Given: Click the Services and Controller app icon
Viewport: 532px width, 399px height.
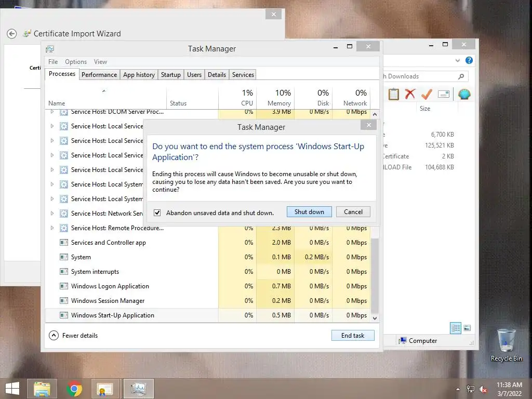Looking at the screenshot, I should coord(63,243).
